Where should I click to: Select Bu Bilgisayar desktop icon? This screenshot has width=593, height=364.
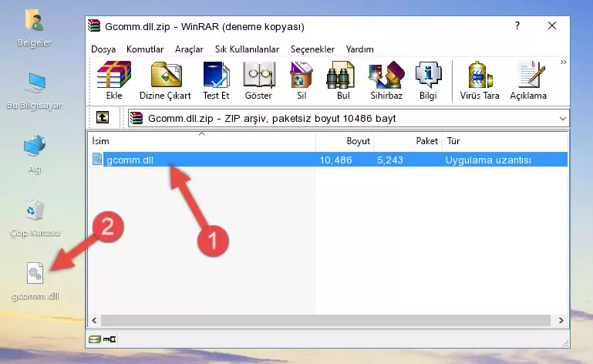(x=34, y=91)
